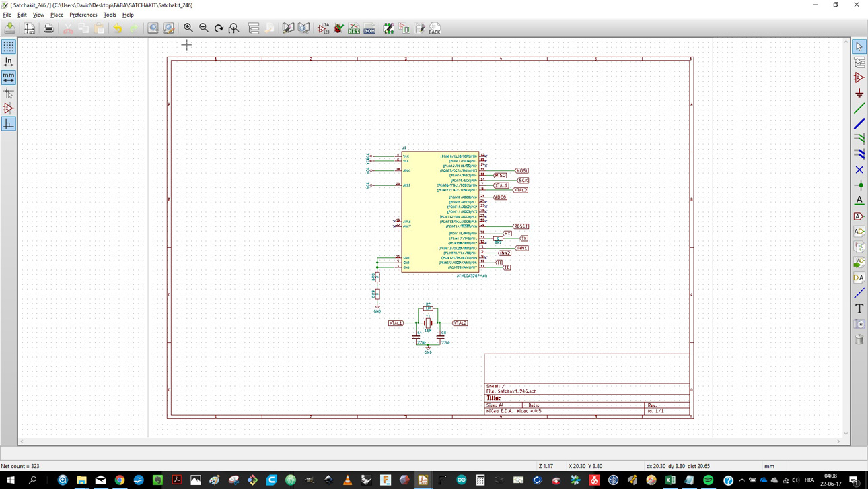Click the ATmega328P microcontroller symbol
The image size is (868, 489).
[x=440, y=211]
